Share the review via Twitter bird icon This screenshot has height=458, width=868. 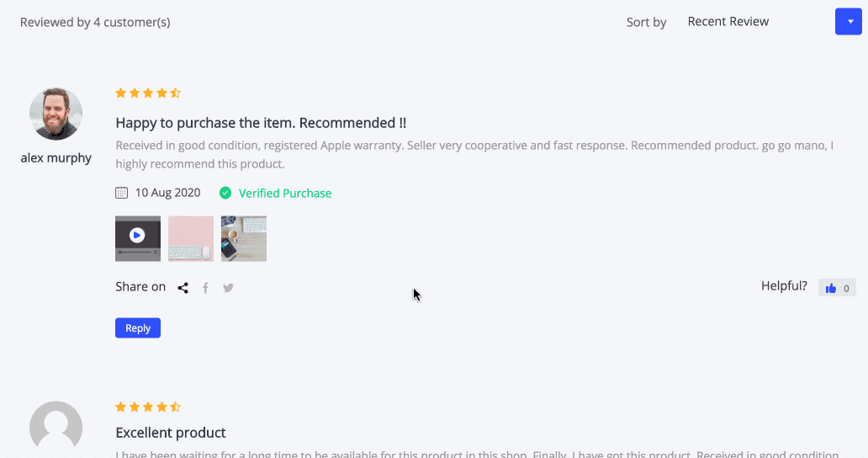click(228, 288)
